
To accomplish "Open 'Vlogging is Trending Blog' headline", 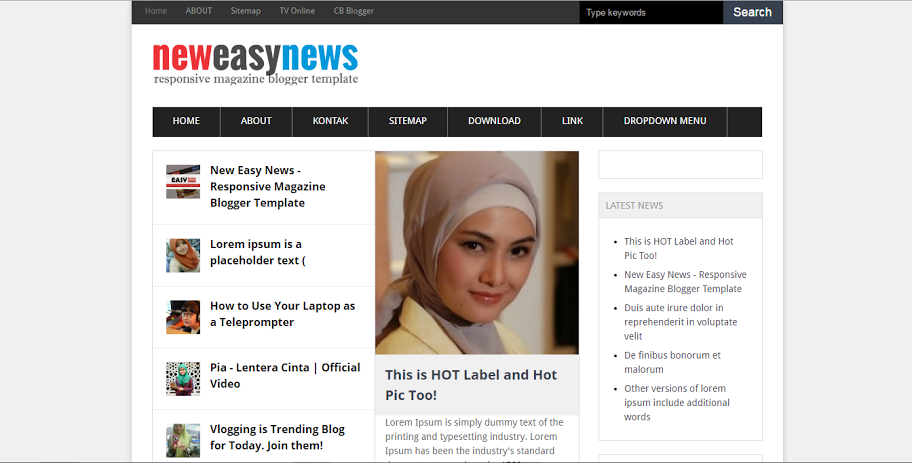I will tap(277, 437).
